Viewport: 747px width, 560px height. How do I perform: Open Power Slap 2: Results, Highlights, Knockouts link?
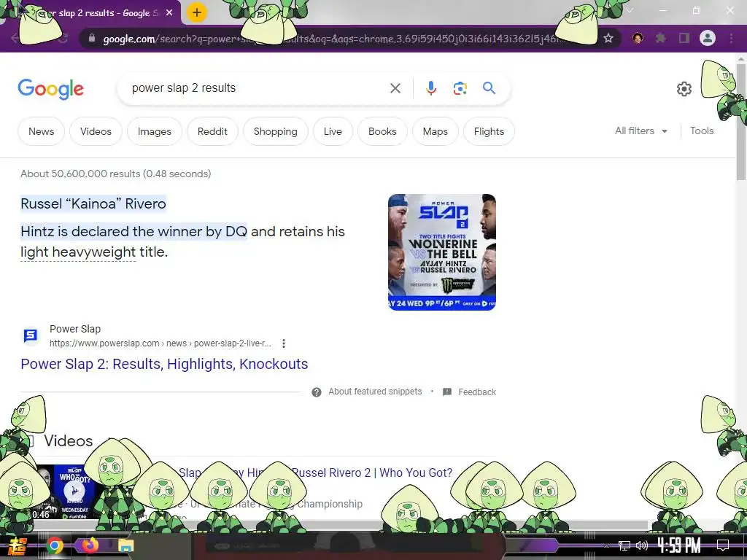point(164,364)
